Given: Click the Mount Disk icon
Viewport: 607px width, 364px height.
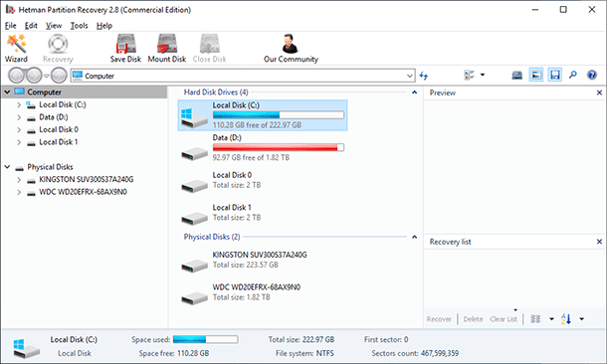Looking at the screenshot, I should (167, 48).
